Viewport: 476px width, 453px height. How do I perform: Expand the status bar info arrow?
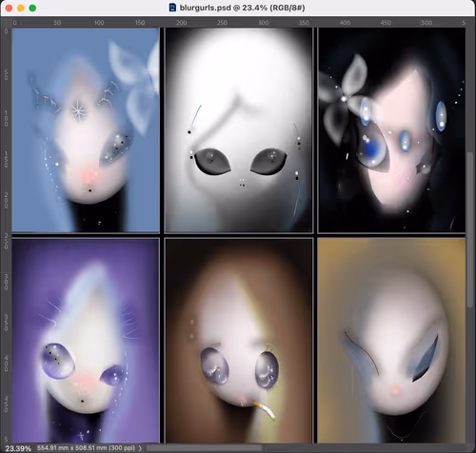pyautogui.click(x=140, y=448)
